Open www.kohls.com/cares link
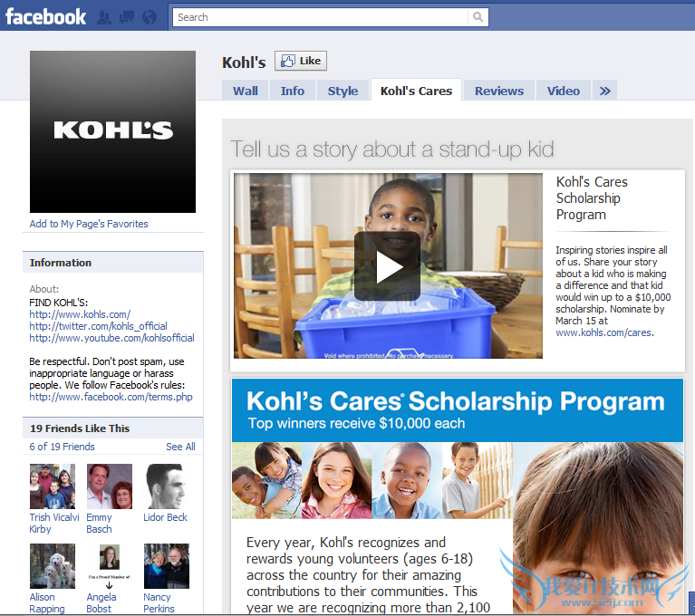695x616 pixels. pyautogui.click(x=603, y=332)
